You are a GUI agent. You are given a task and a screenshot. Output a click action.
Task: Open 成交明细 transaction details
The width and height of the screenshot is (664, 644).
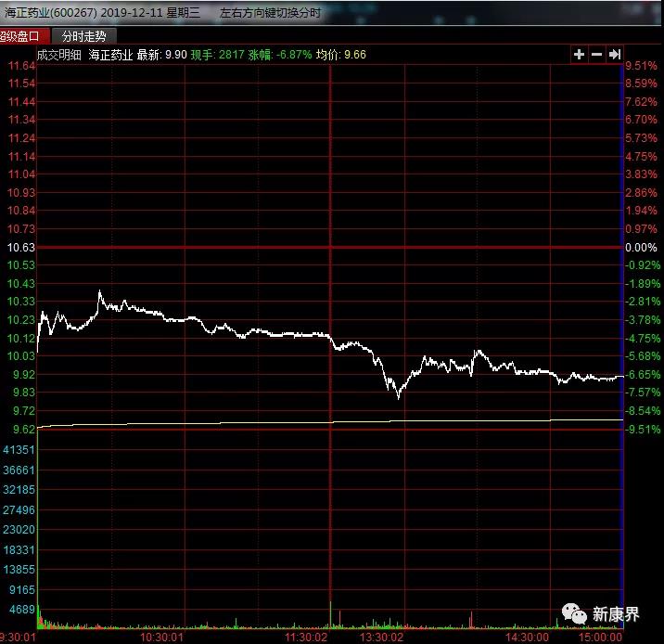click(58, 55)
